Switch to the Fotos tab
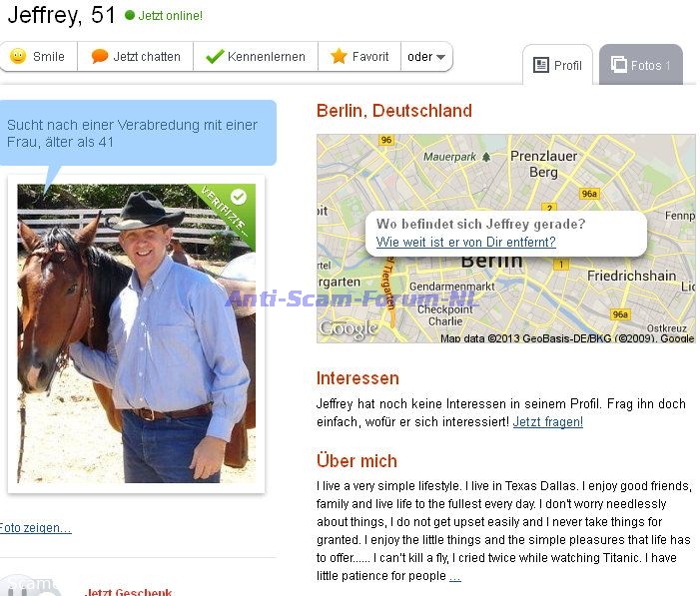Image resolution: width=700 pixels, height=596 pixels. click(x=641, y=65)
